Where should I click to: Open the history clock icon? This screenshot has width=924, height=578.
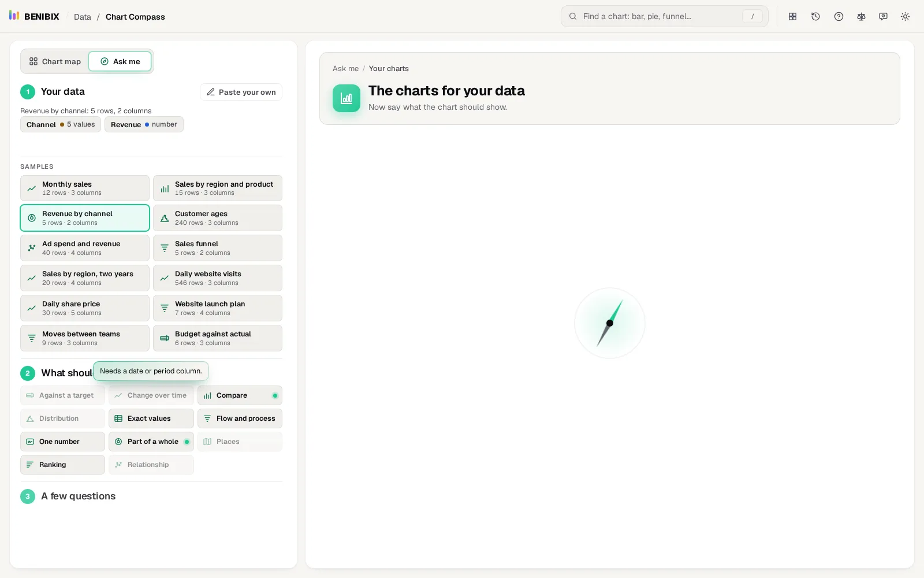pyautogui.click(x=815, y=17)
